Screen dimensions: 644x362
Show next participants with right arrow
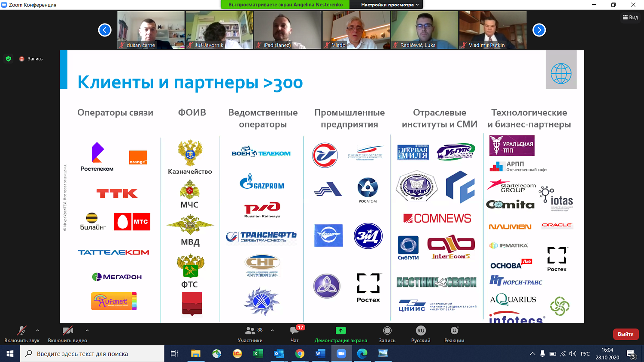click(x=539, y=30)
